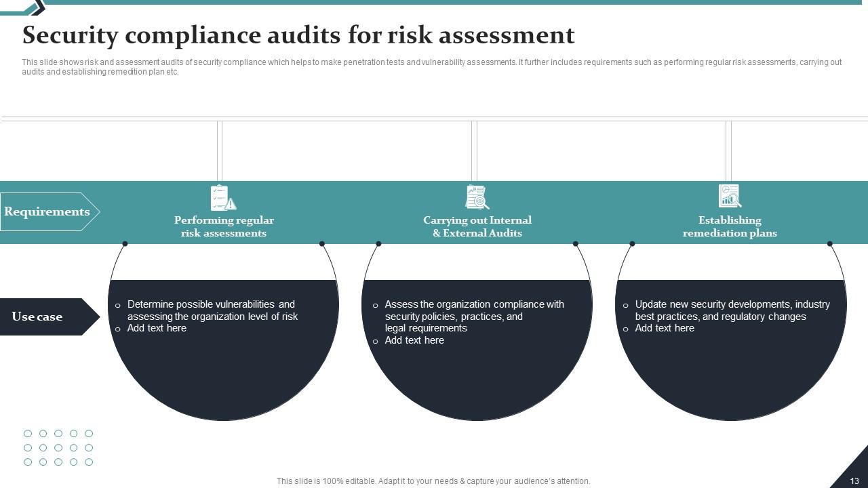The height and width of the screenshot is (488, 868).
Task: Click the slide title about security compliance
Action: coord(298,35)
